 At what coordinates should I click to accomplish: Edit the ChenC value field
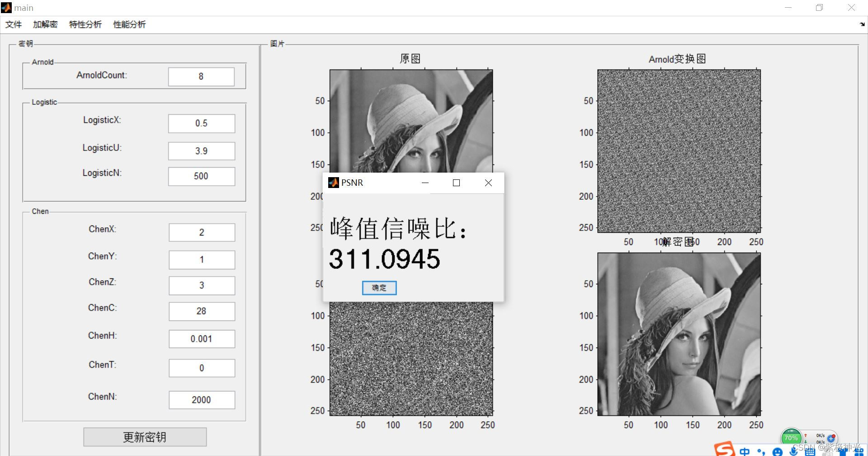(202, 311)
